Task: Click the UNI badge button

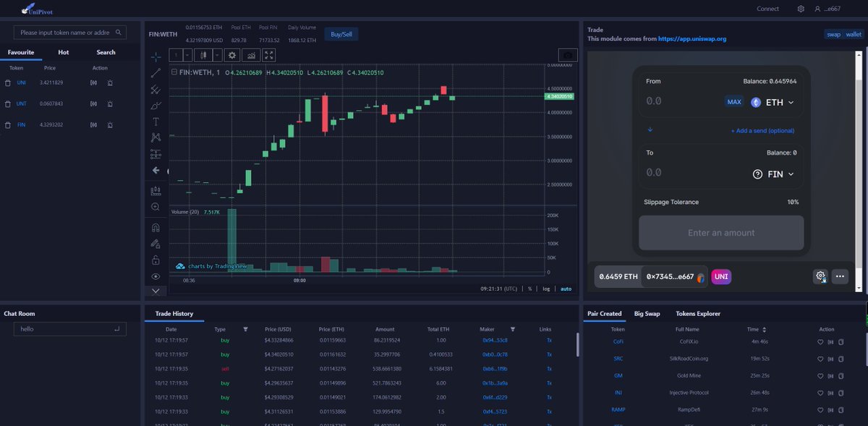Action: 721,276
